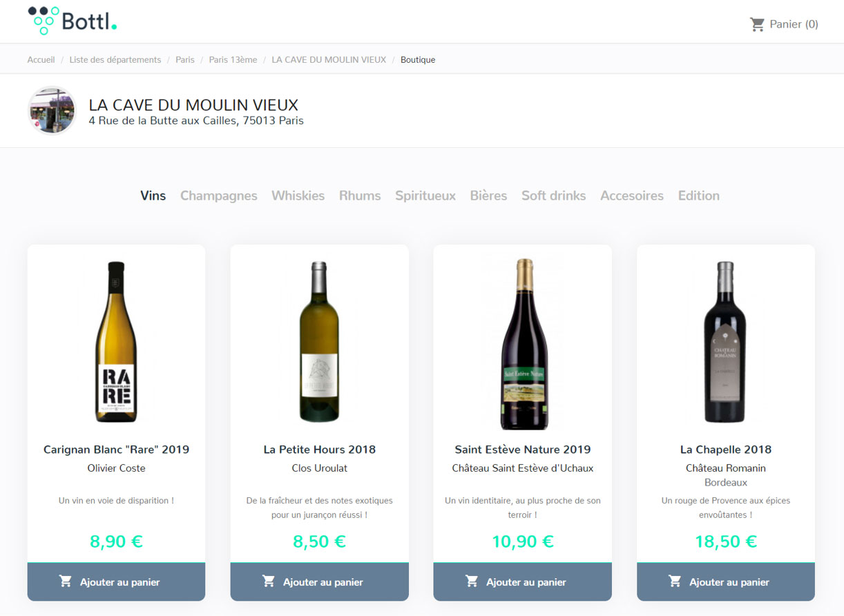Click cart icon under Carignan Blanc "Rare"
Screen dimensions: 844x616
pos(66,581)
